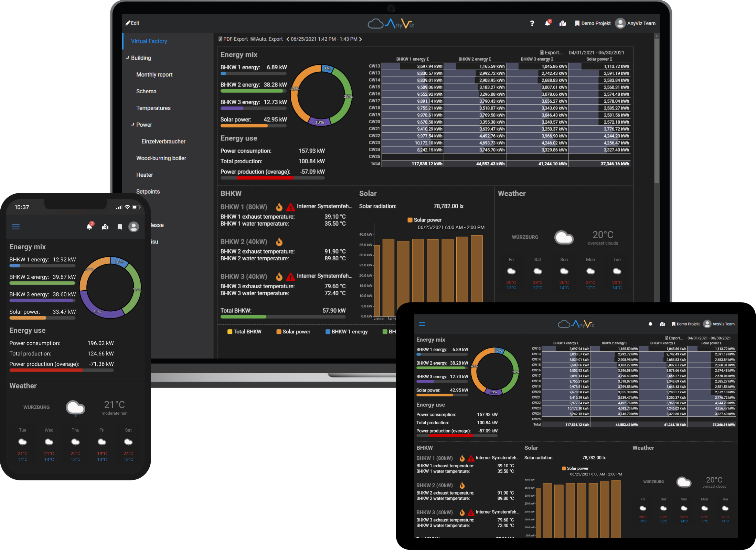This screenshot has height=550, width=756.
Task: Toggle Total BHKW legend entry
Action: pos(244,332)
